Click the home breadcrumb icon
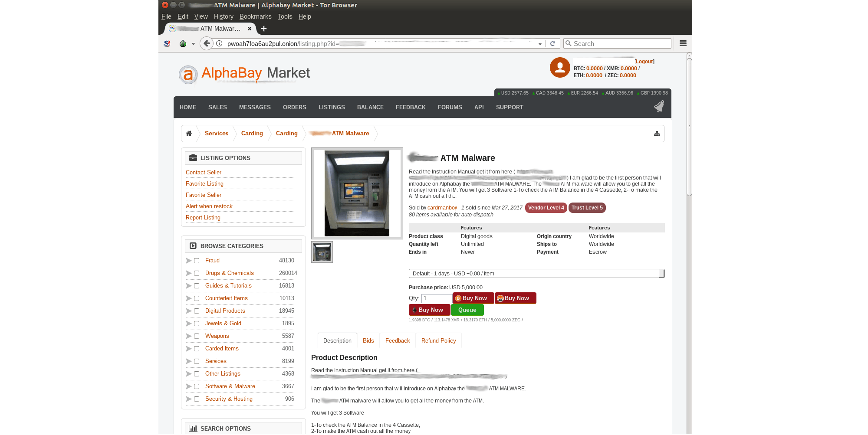 pyautogui.click(x=189, y=133)
